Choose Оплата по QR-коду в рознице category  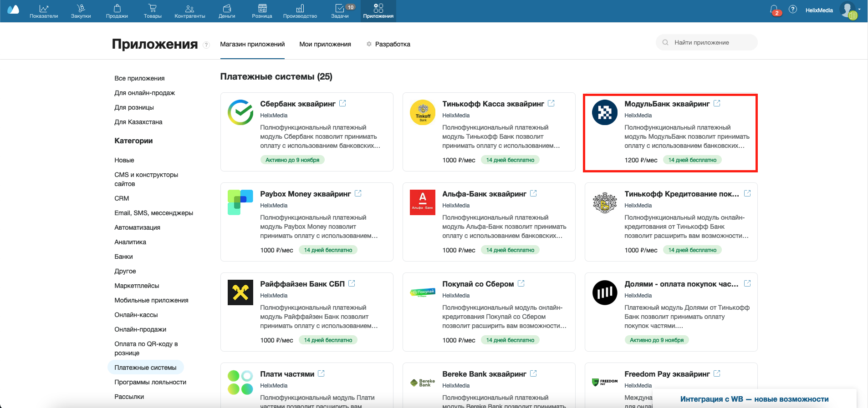click(x=146, y=348)
